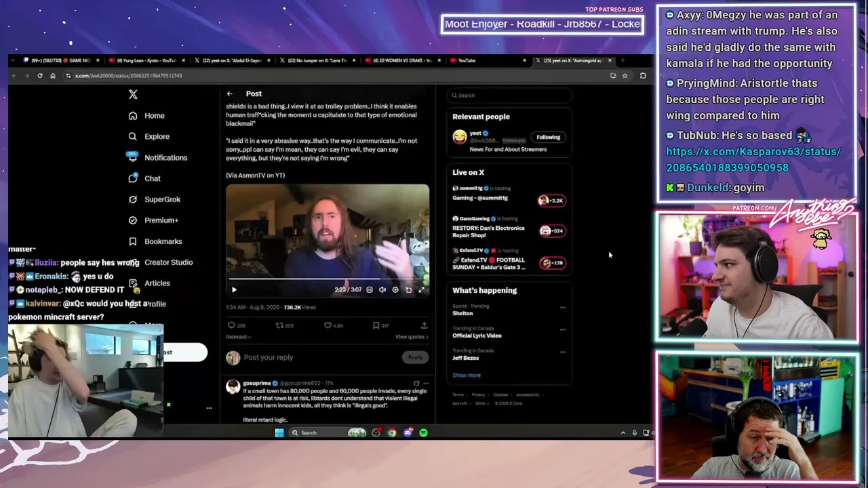Join summit1g's live with +2.2K listeners
Image resolution: width=868 pixels, height=488 pixels.
(x=551, y=200)
